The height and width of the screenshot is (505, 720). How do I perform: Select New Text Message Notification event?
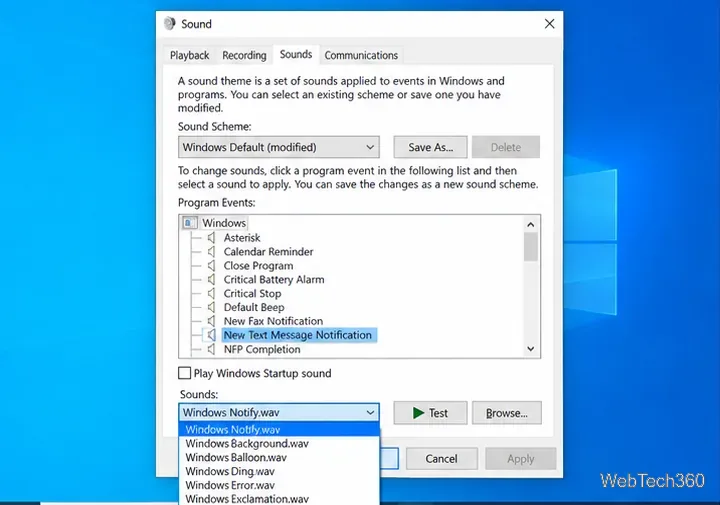(298, 335)
